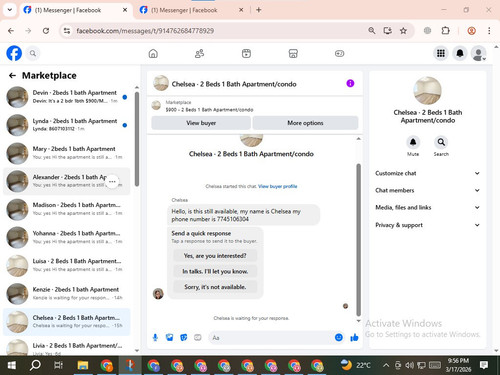Viewport: 500px width, 375px height.
Task: Expand the Chat members section
Action: tap(428, 190)
